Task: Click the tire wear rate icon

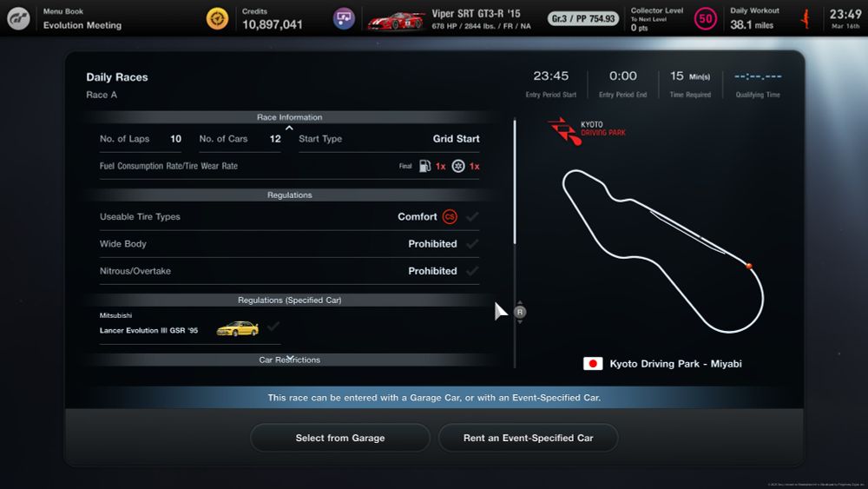Action: 458,166
